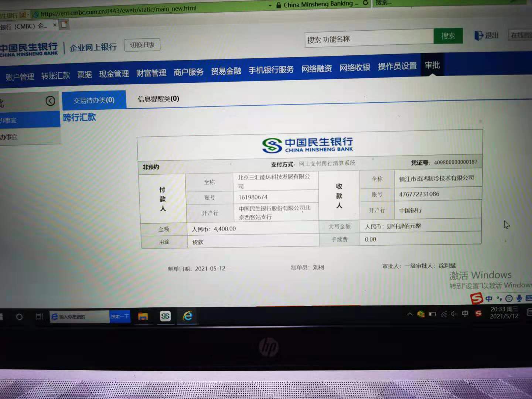Screen dimensions: 532x399
Task: Open the 操作员设置 menu
Action: point(397,66)
